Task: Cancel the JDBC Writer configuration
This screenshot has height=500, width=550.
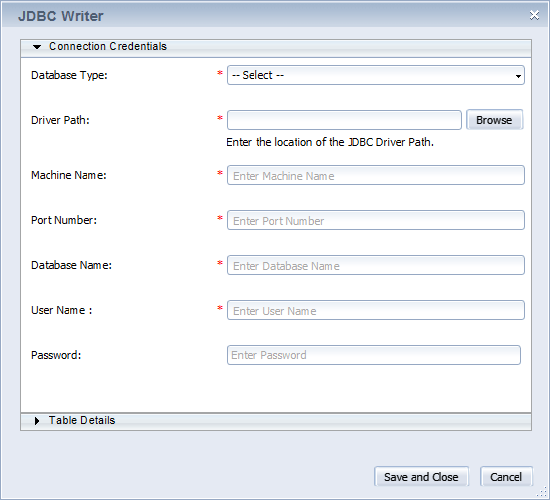Action: 506,476
